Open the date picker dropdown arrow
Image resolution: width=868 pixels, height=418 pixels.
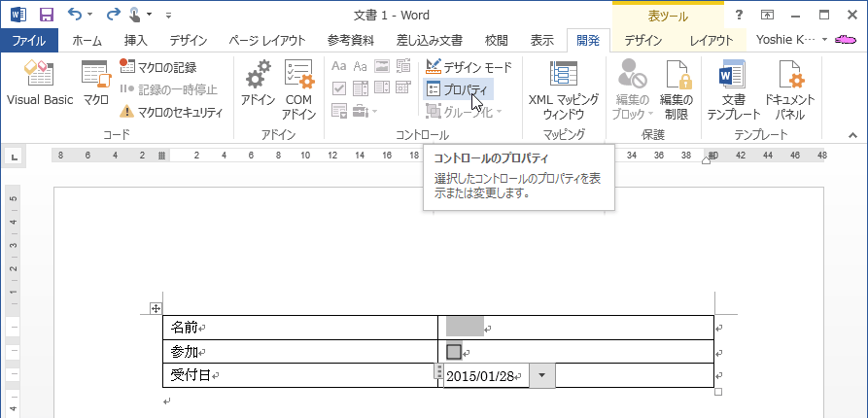pyautogui.click(x=542, y=376)
